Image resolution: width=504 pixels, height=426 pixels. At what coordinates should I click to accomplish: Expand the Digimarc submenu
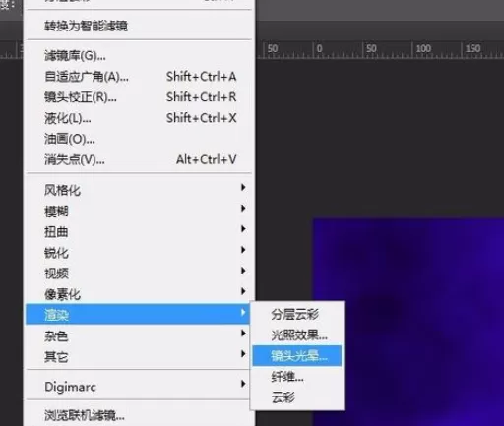pyautogui.click(x=139, y=386)
